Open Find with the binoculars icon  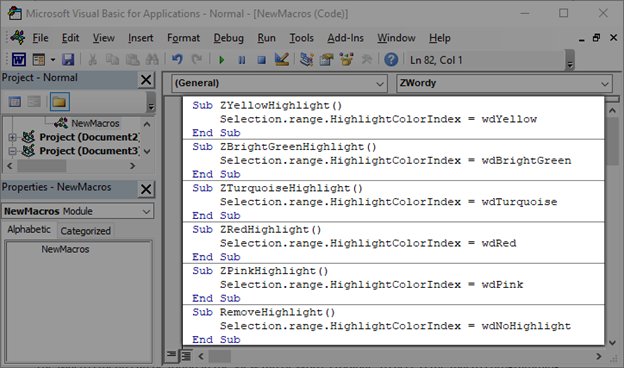(x=152, y=60)
